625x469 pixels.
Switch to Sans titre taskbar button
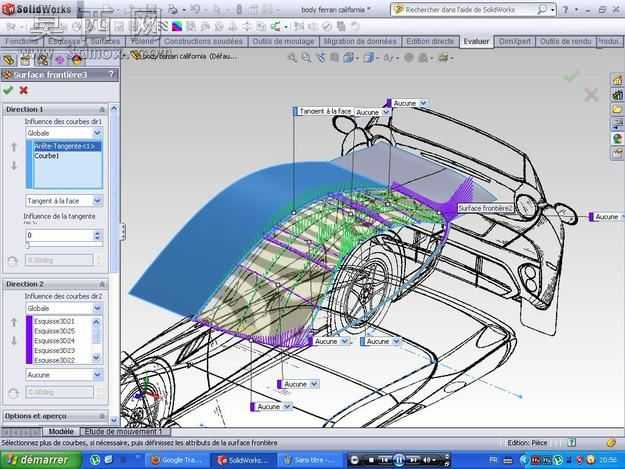click(x=309, y=460)
